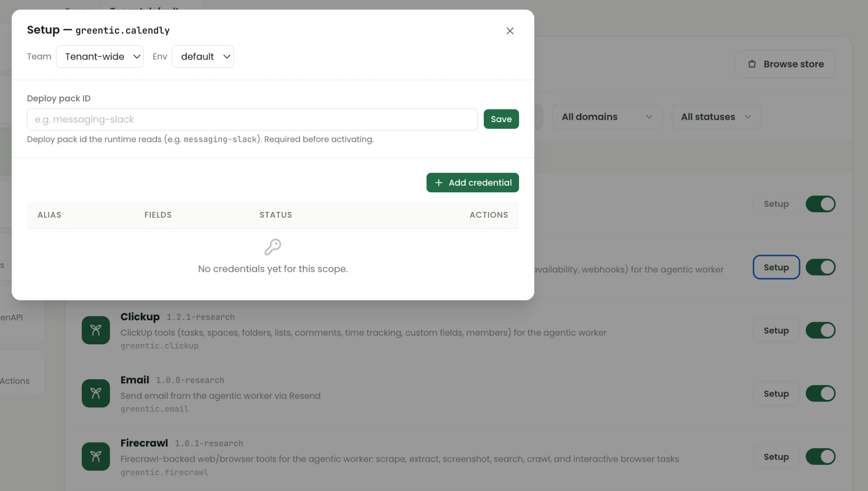Image resolution: width=868 pixels, height=491 pixels.
Task: Focus the Deploy pack ID input field
Action: pyautogui.click(x=252, y=119)
